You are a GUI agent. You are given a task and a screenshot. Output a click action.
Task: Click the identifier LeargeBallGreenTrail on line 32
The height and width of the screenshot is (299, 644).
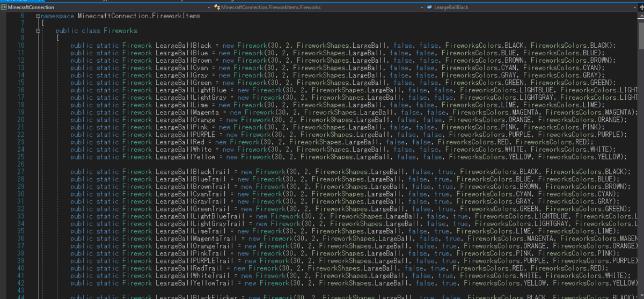193,209
